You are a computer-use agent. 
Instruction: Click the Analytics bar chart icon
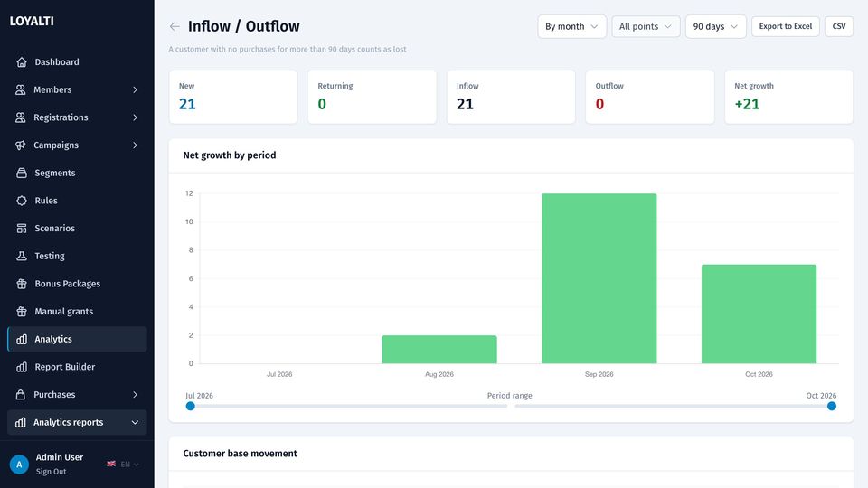click(x=22, y=339)
